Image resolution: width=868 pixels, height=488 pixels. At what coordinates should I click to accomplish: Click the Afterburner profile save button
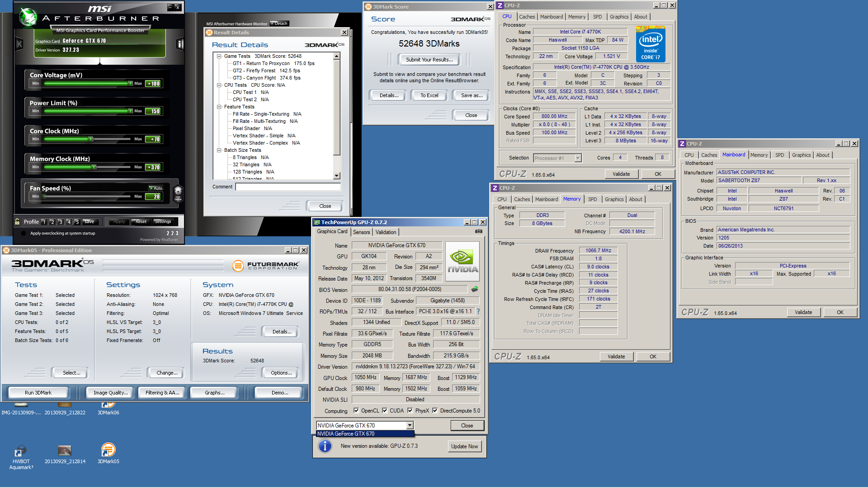pyautogui.click(x=90, y=222)
